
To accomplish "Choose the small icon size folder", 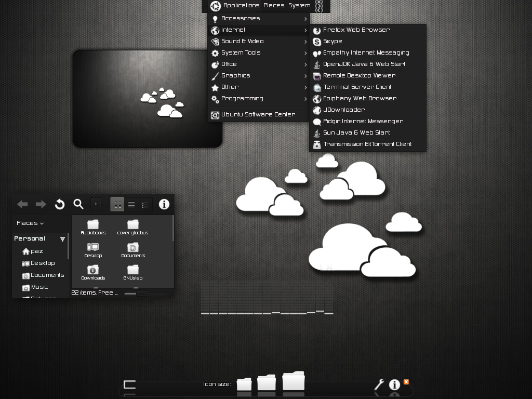I will (244, 384).
